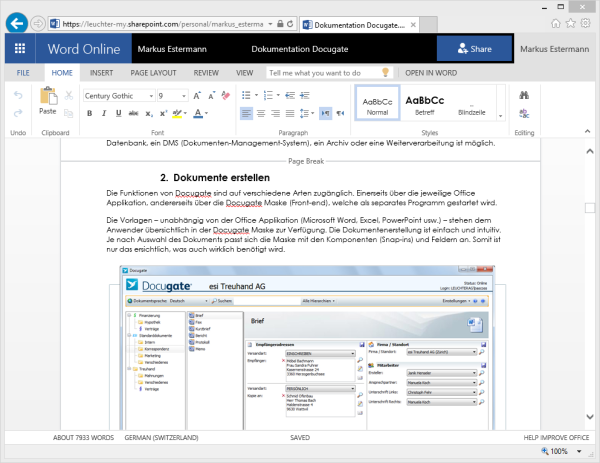600x463 pixels.
Task: Switch to the PAGE LAYOUT tab
Action: pos(153,73)
